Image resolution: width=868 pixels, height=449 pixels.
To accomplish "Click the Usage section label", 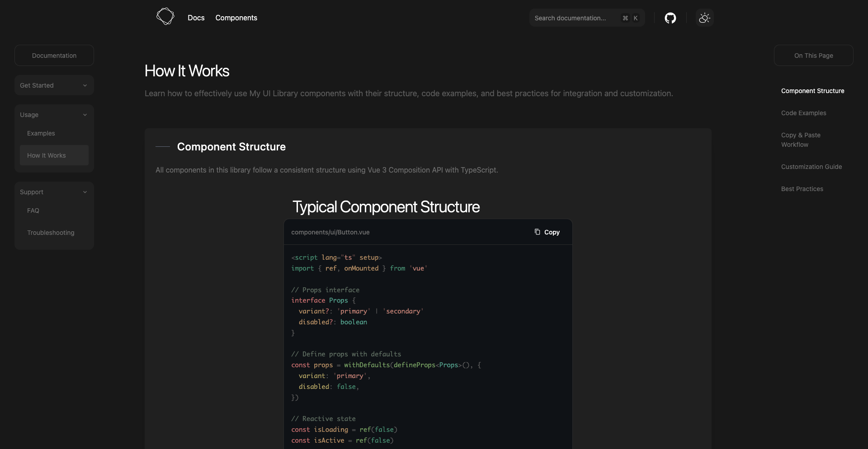I will pyautogui.click(x=29, y=115).
